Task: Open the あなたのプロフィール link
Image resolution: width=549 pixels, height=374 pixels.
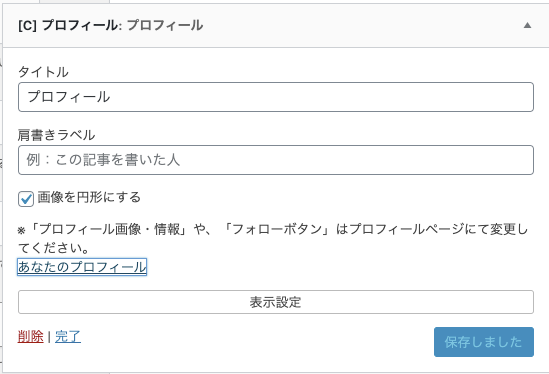Action: [82, 267]
